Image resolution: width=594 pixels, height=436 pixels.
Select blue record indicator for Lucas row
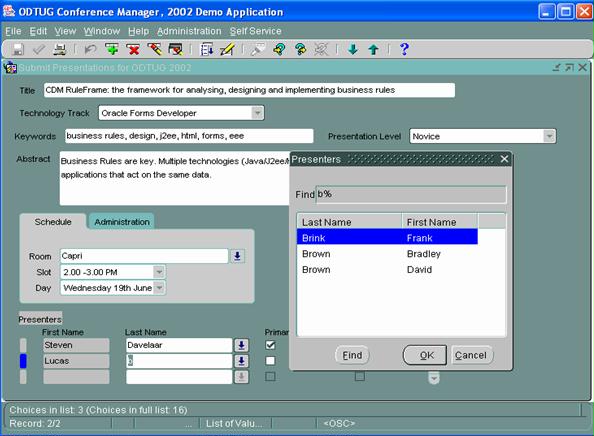[x=23, y=361]
